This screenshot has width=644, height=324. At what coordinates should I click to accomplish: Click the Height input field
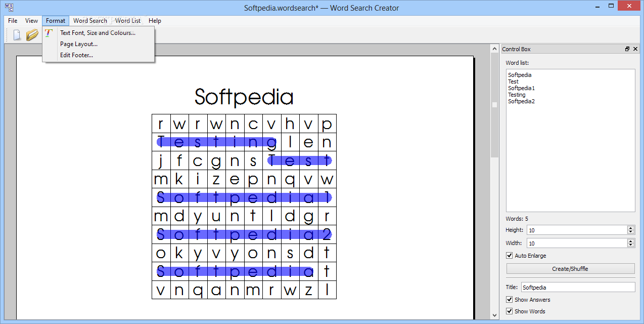pyautogui.click(x=577, y=230)
